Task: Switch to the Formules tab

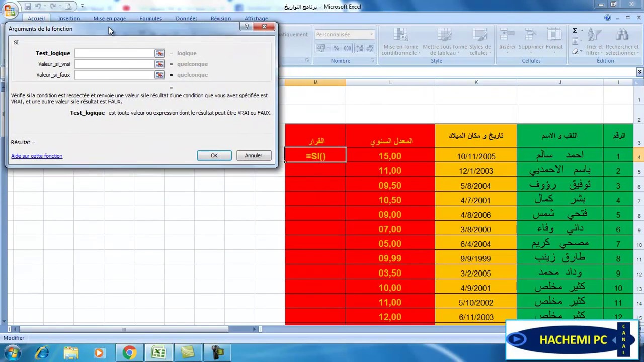Action: click(150, 19)
